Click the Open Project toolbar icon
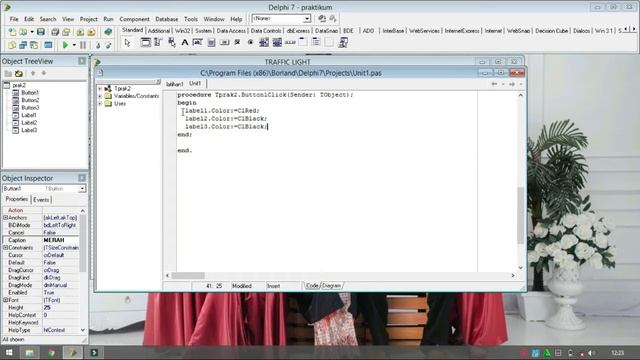 click(66, 32)
